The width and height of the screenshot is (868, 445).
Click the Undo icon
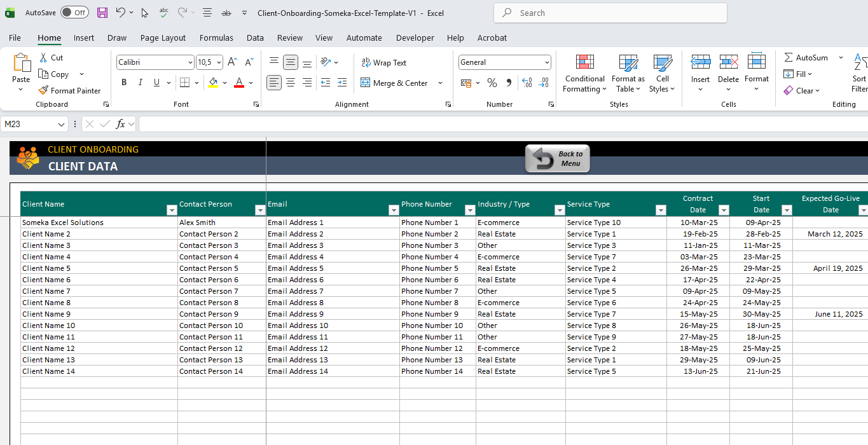click(x=121, y=12)
